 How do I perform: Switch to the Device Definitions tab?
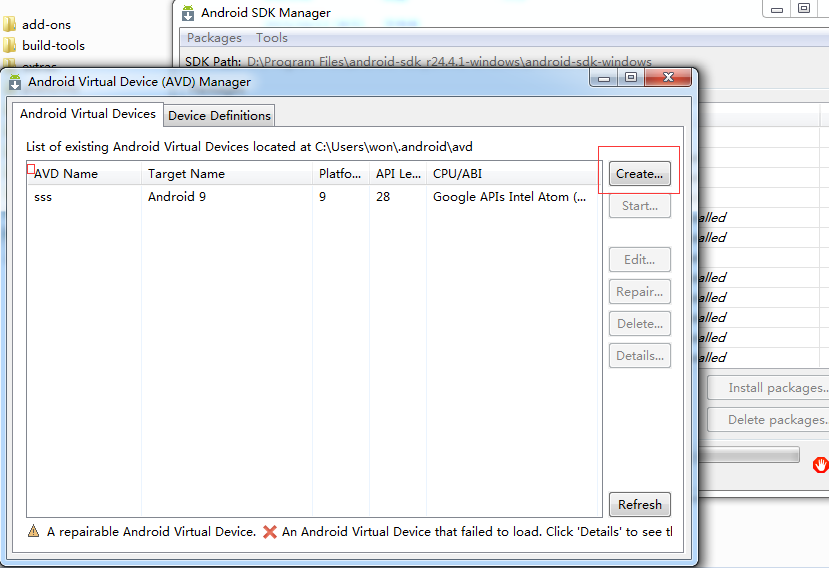[x=219, y=115]
